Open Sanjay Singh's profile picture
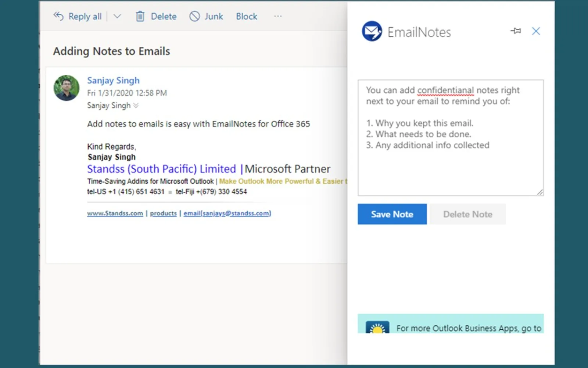This screenshot has width=588, height=368. pos(67,88)
